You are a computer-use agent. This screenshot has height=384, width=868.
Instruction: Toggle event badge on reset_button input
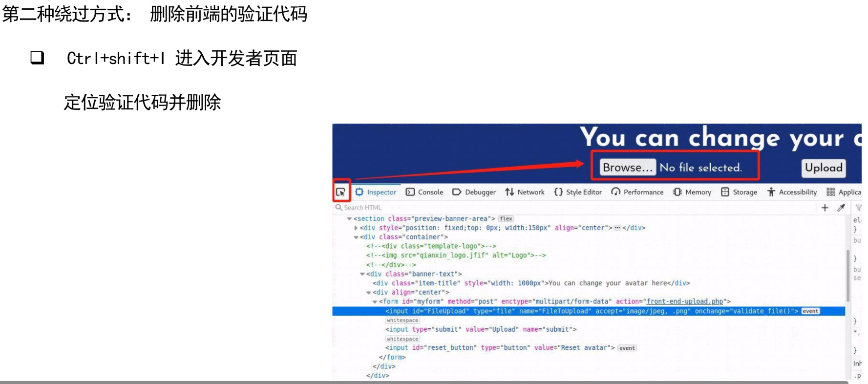627,348
